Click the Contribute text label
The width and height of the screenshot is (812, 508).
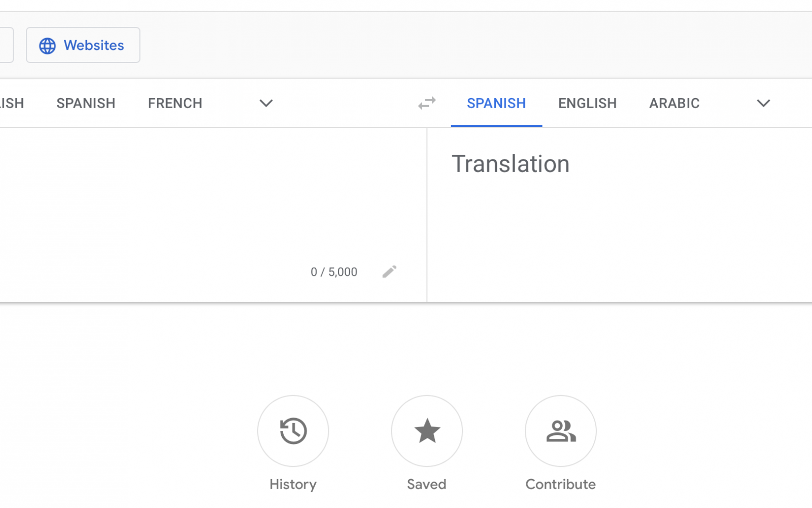click(560, 484)
